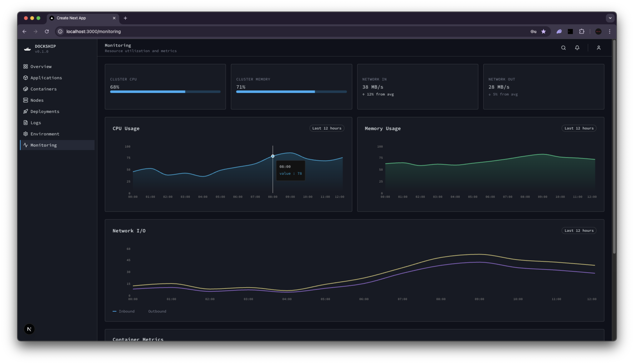Click the Outbound legend item
Viewport: 634px width, 364px height.
click(x=157, y=311)
